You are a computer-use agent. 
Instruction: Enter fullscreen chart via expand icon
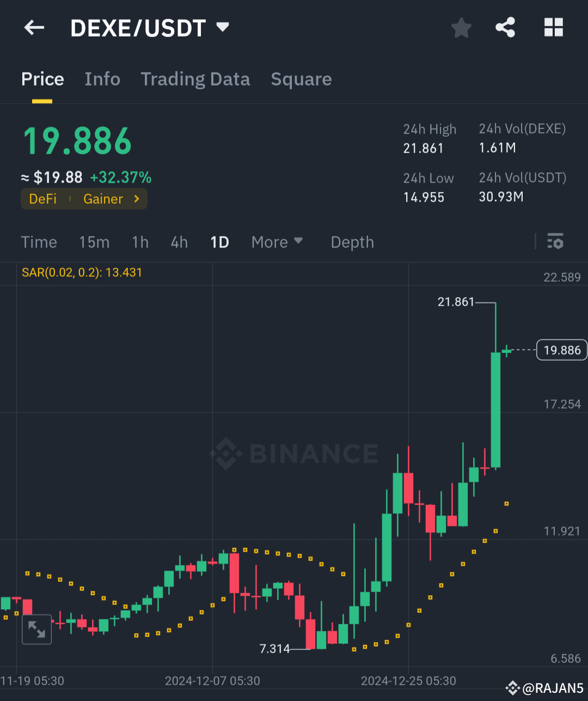click(36, 629)
